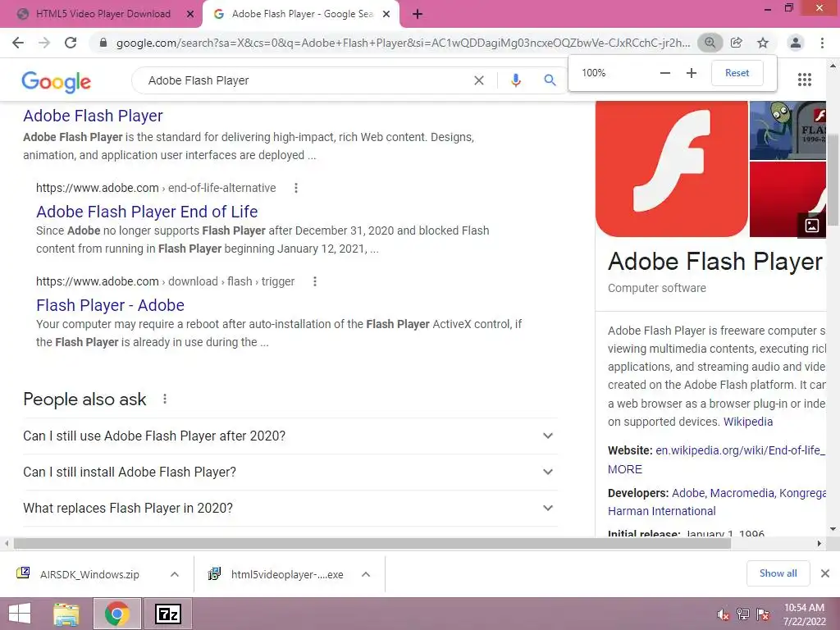The height and width of the screenshot is (630, 840).
Task: Click the horizontal scrollbar
Action: click(372, 544)
